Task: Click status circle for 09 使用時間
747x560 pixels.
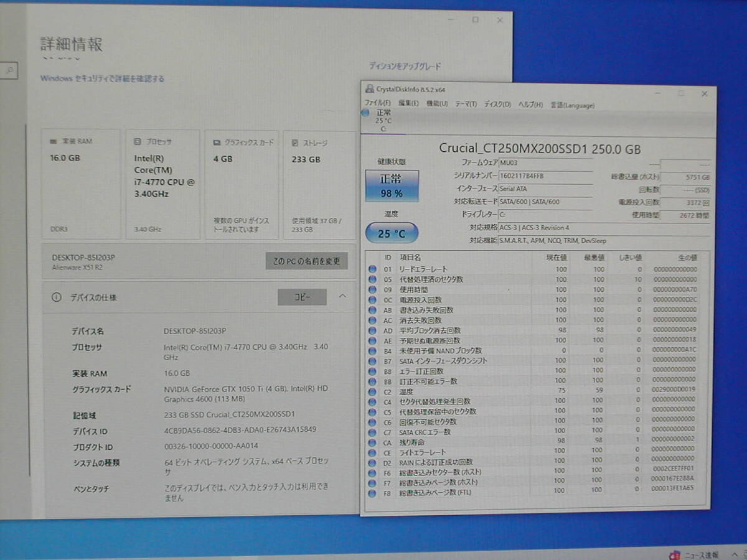Action: click(372, 289)
